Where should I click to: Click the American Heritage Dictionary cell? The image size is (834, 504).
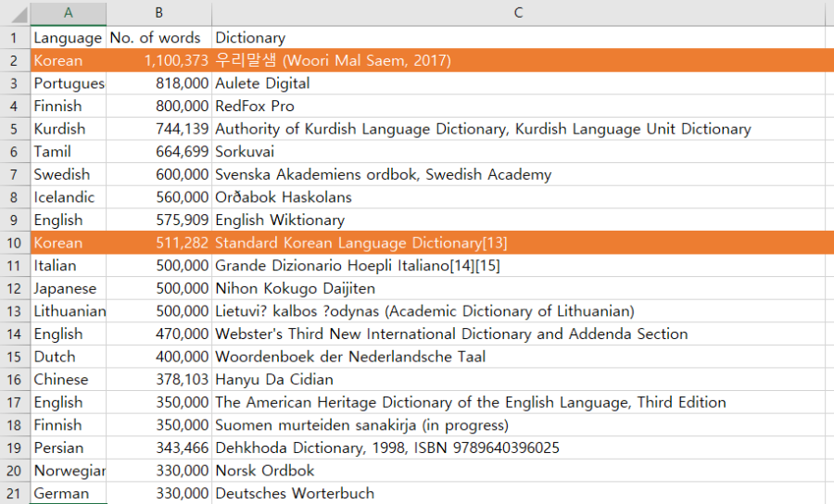[518, 402]
